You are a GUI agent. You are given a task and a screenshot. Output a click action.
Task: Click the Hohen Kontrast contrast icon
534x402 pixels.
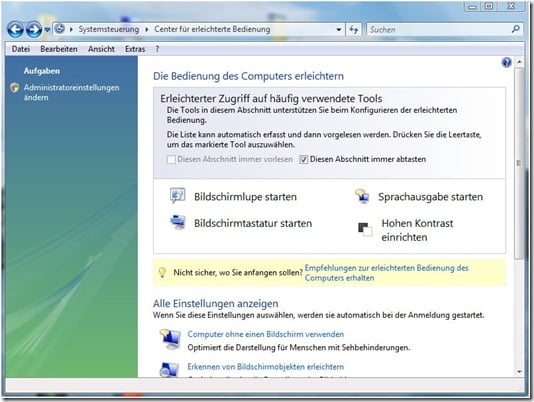[x=365, y=229]
